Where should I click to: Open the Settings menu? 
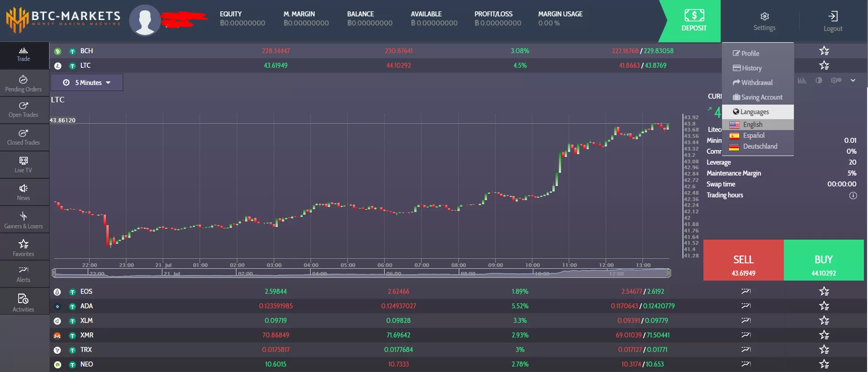pyautogui.click(x=764, y=21)
